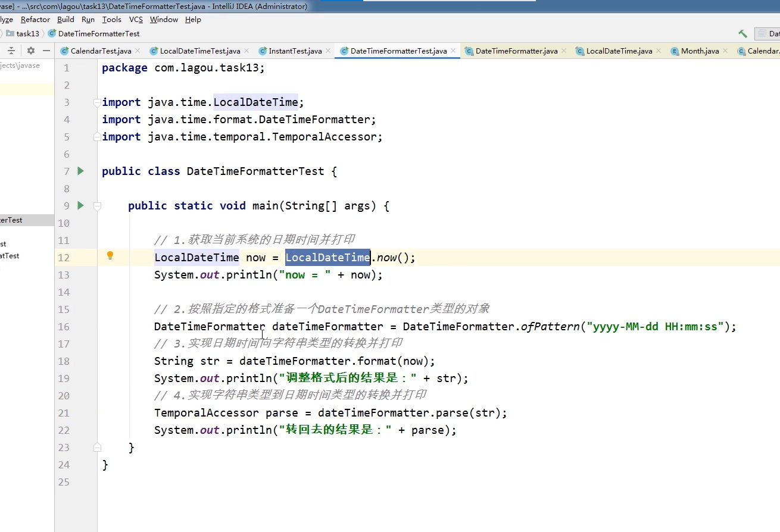The image size is (780, 532).
Task: Open the Project panel settings gear
Action: 31,51
